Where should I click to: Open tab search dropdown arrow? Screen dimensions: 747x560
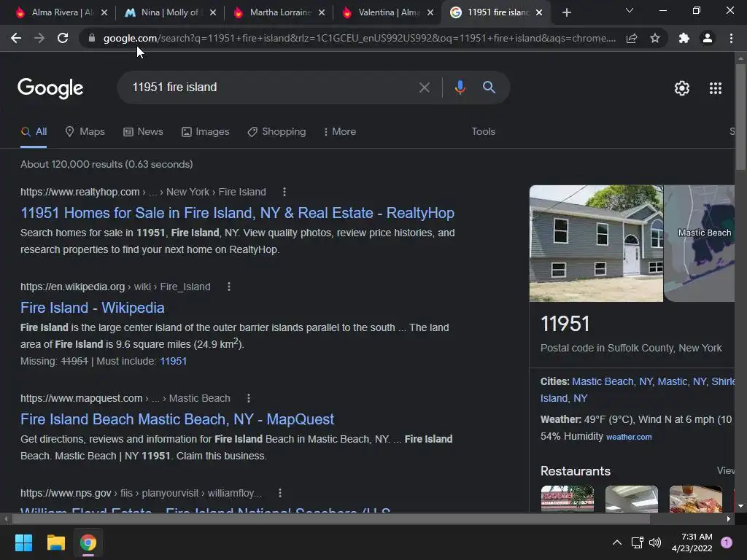(x=630, y=10)
